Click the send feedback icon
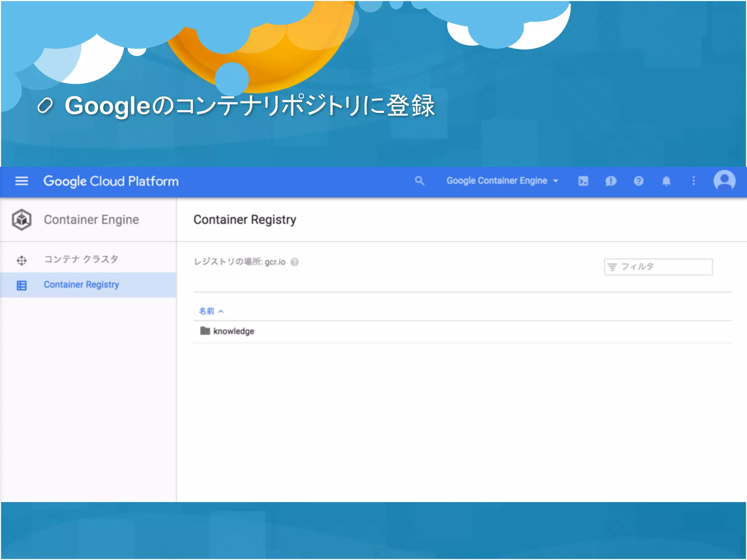The image size is (747, 560). 611,181
